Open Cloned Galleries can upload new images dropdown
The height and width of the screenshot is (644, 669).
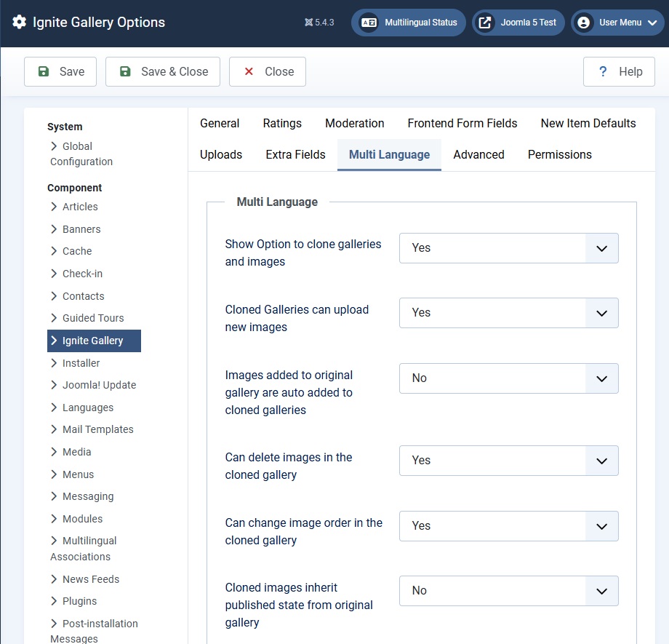(x=508, y=313)
